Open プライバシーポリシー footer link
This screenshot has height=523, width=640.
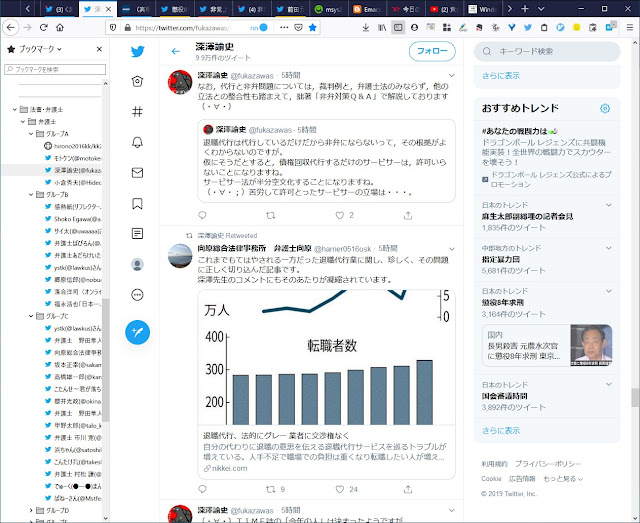548,464
